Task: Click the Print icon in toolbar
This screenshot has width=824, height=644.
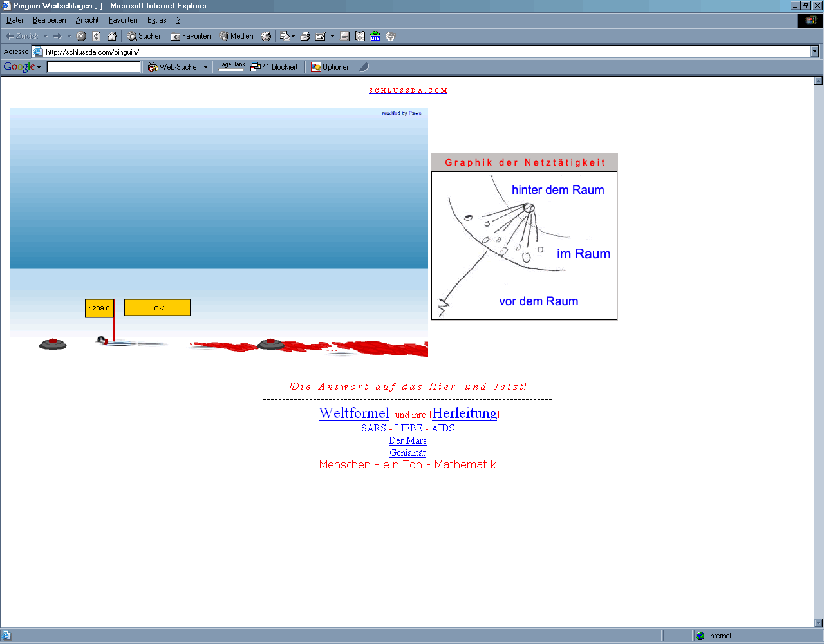Action: pos(305,36)
